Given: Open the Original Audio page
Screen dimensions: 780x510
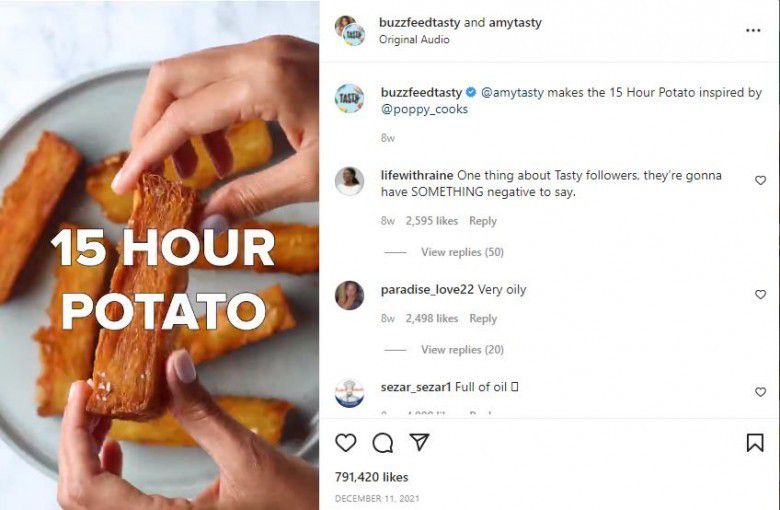Looking at the screenshot, I should point(414,40).
